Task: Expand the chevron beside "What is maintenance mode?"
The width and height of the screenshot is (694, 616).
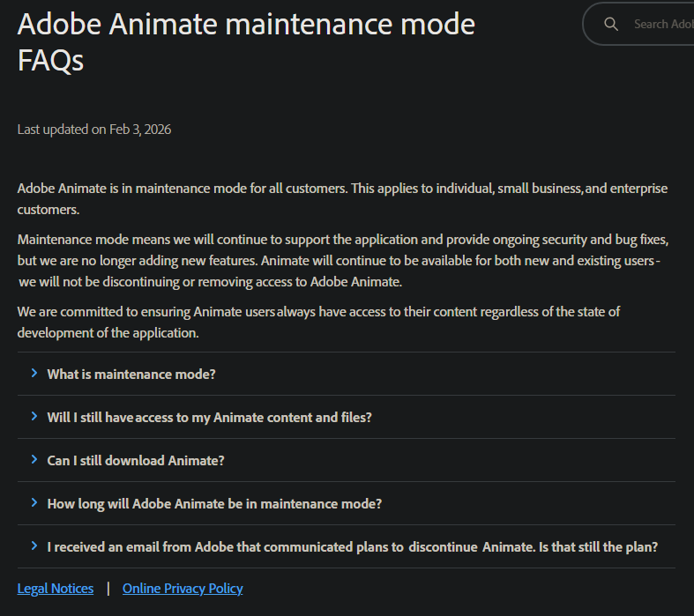Action: coord(34,374)
